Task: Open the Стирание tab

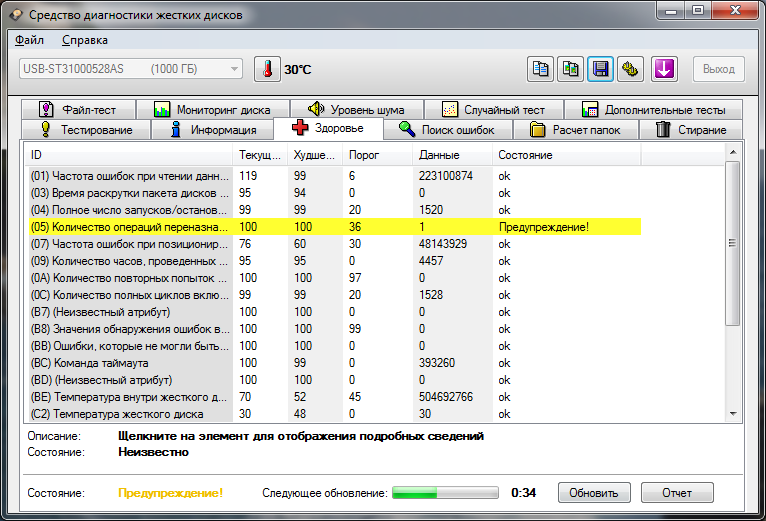Action: 691,129
